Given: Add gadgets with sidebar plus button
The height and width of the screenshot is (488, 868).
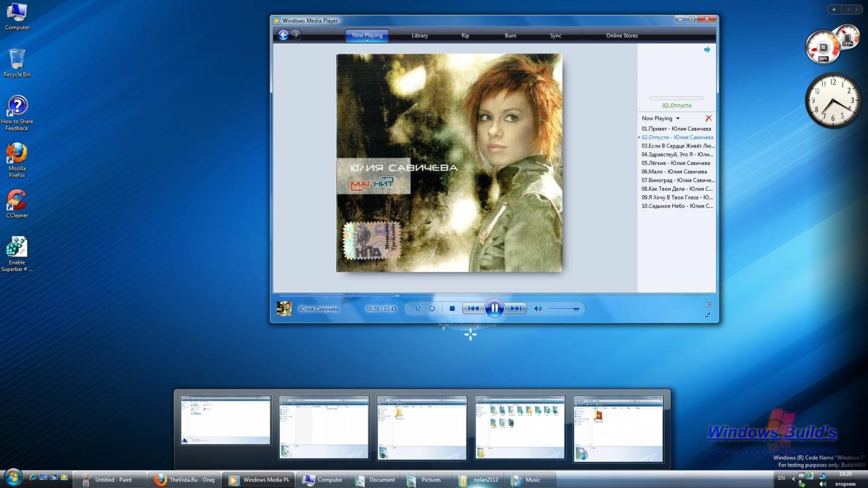Looking at the screenshot, I should point(834,9).
